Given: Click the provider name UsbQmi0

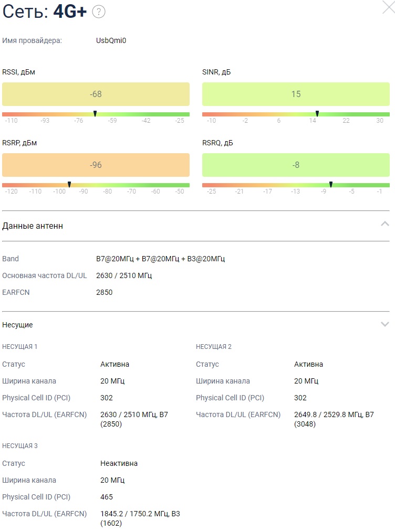Looking at the screenshot, I should pyautogui.click(x=111, y=40).
